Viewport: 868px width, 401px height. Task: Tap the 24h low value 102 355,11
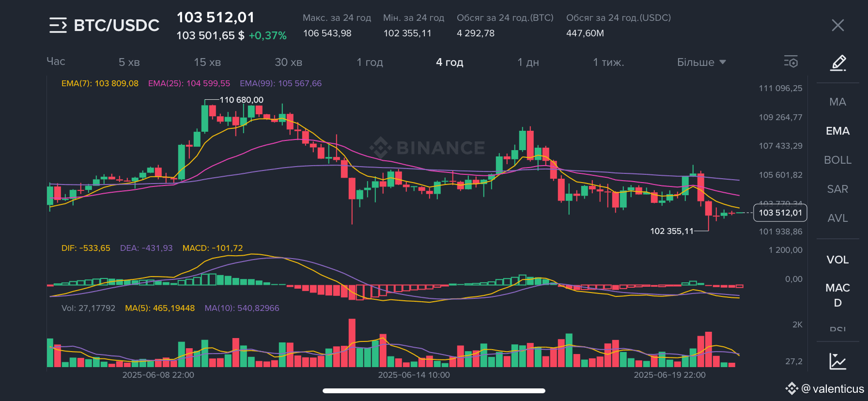point(407,33)
